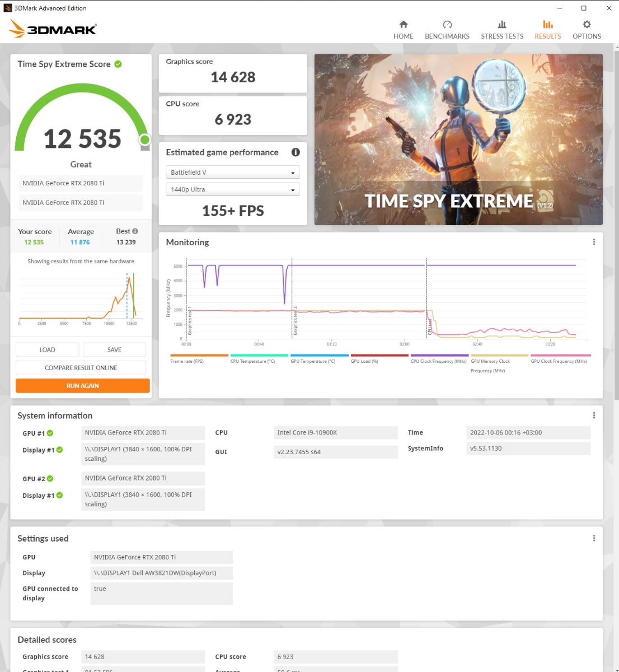The height and width of the screenshot is (672, 619).
Task: Click the score gauge green end marker
Action: (145, 139)
